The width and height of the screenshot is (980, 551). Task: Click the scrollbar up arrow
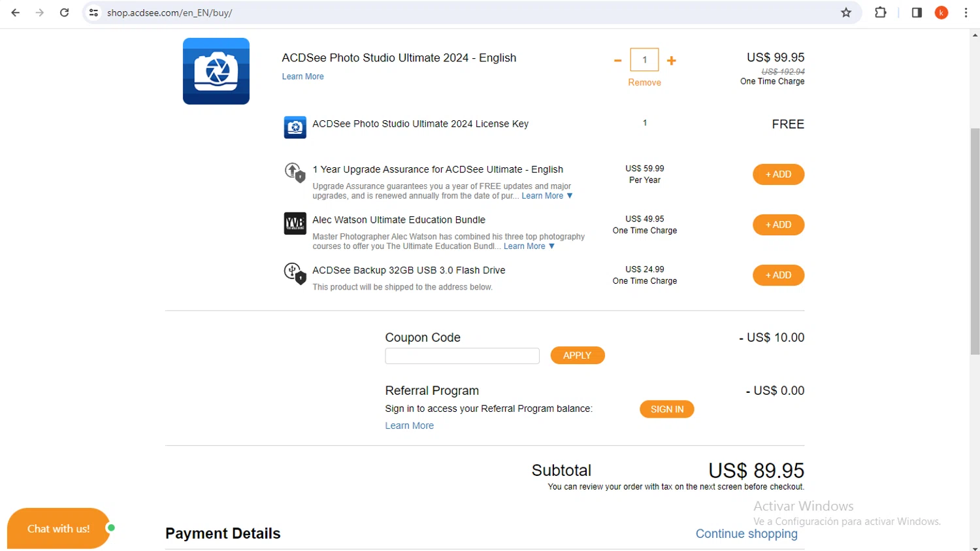(975, 35)
